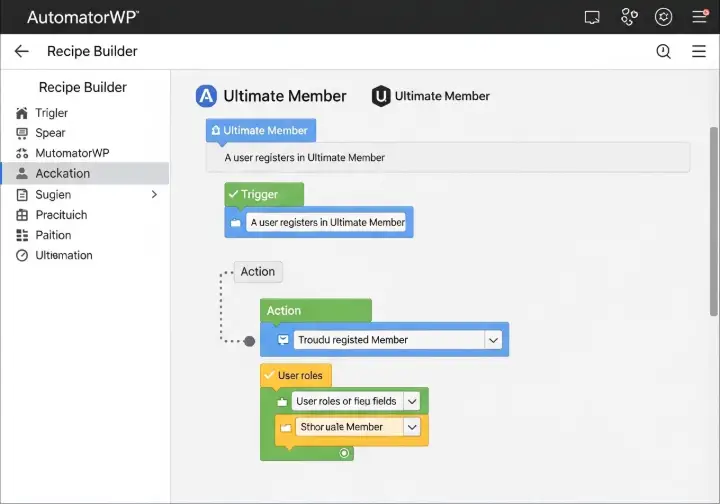Toggle the yellow User roles checkmark
This screenshot has width=720, height=504.
pyautogui.click(x=269, y=375)
